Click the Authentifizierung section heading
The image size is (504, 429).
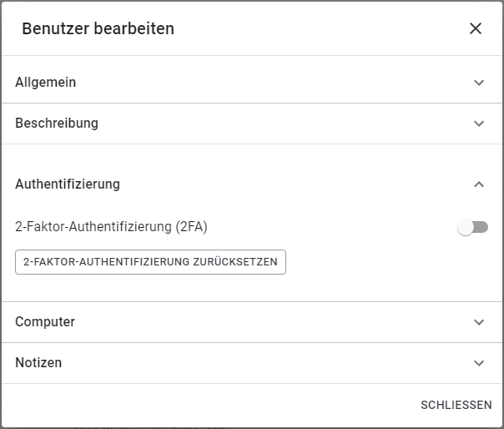click(x=68, y=184)
